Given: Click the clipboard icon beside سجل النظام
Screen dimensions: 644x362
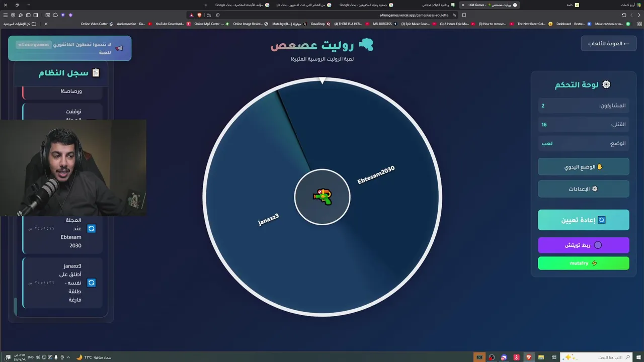Looking at the screenshot, I should [96, 73].
